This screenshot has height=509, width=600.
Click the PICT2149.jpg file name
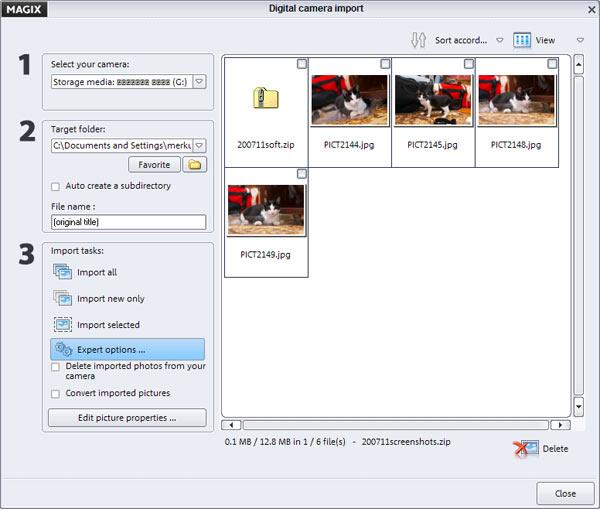[265, 254]
